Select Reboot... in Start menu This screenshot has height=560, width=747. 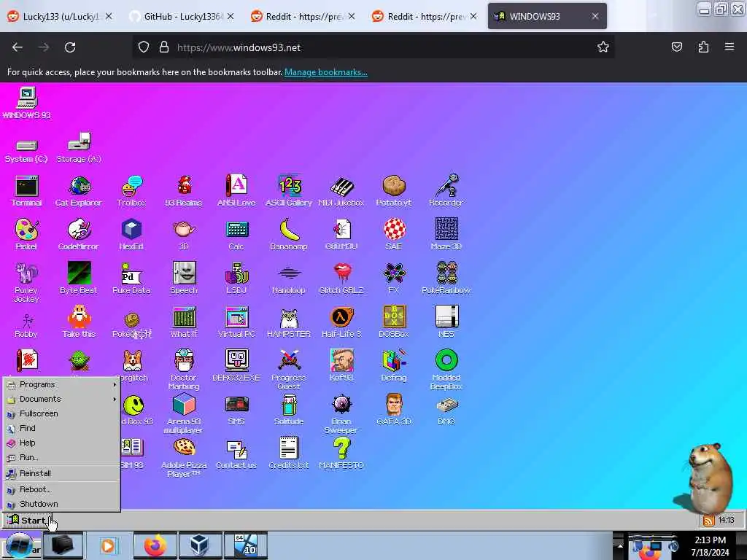(61, 489)
